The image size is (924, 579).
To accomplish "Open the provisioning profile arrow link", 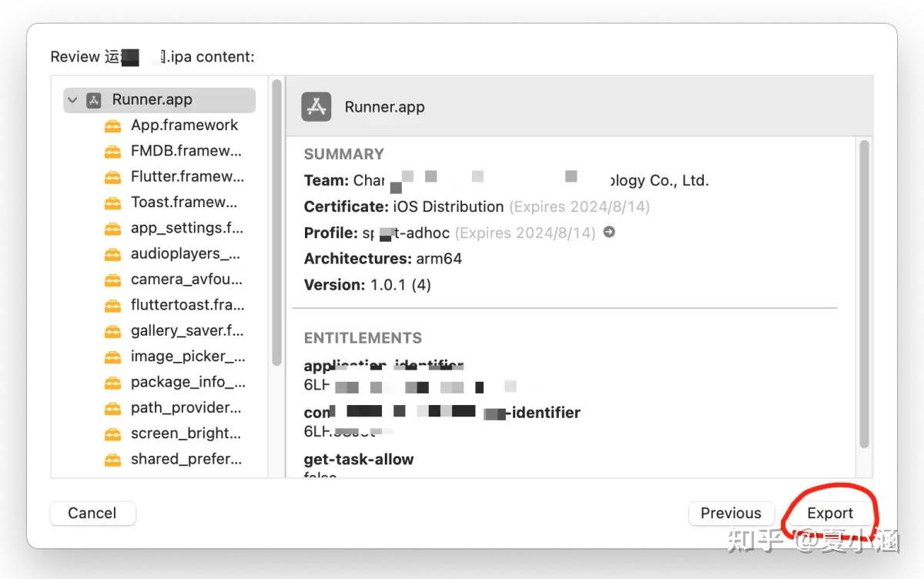I will click(x=609, y=232).
